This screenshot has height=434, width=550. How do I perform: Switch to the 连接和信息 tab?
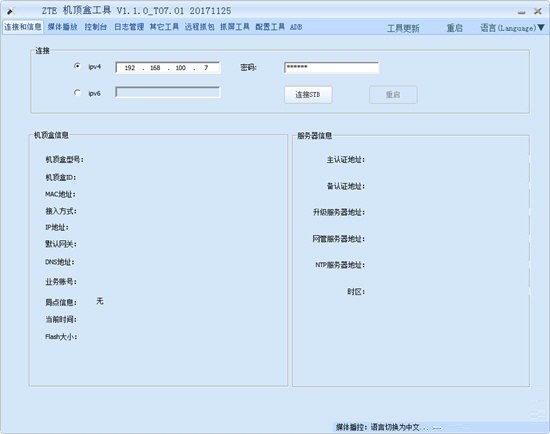tap(23, 27)
